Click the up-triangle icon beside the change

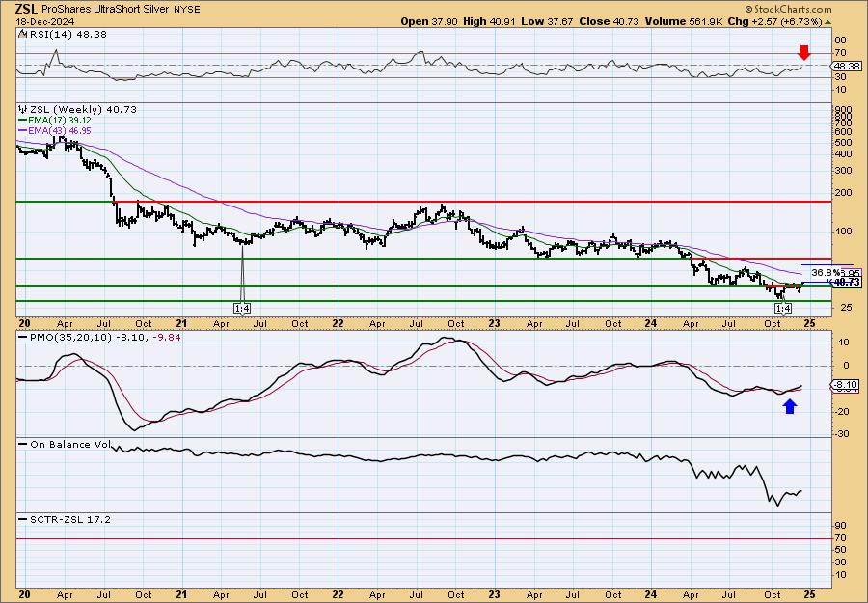pos(828,22)
